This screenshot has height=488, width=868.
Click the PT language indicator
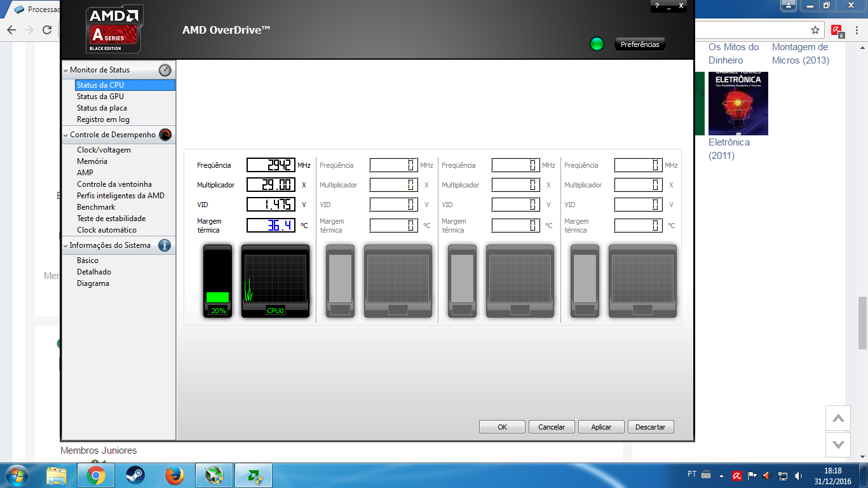click(692, 474)
